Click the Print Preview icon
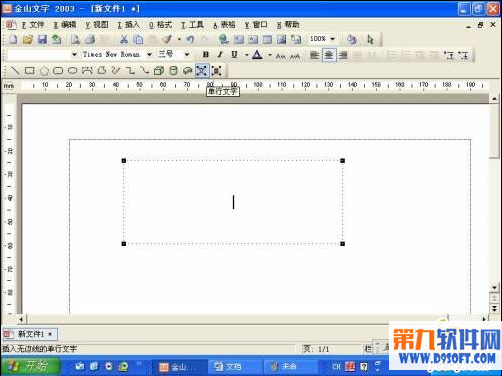502x376 pixels. click(75, 39)
